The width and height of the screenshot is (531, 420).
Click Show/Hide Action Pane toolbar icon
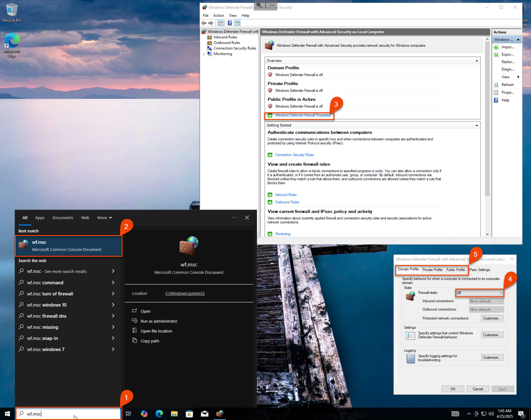pos(237,23)
